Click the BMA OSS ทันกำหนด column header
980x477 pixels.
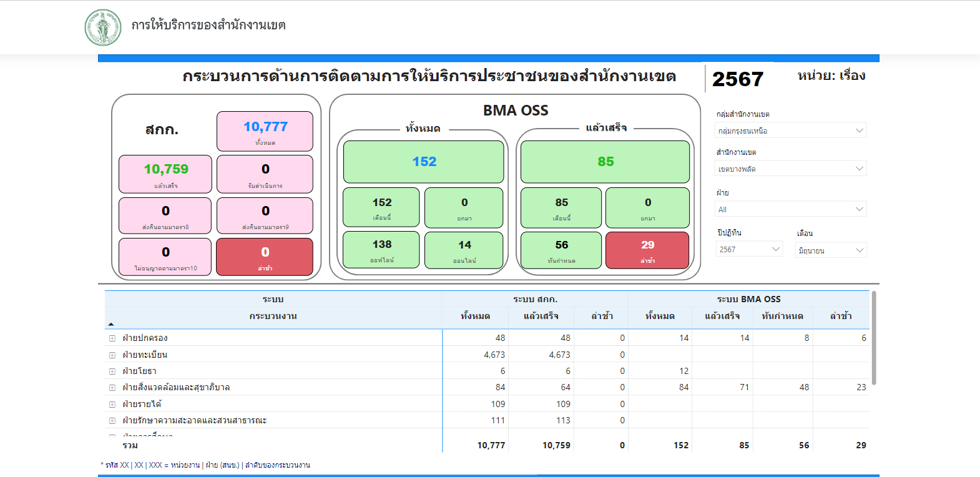[x=782, y=316]
